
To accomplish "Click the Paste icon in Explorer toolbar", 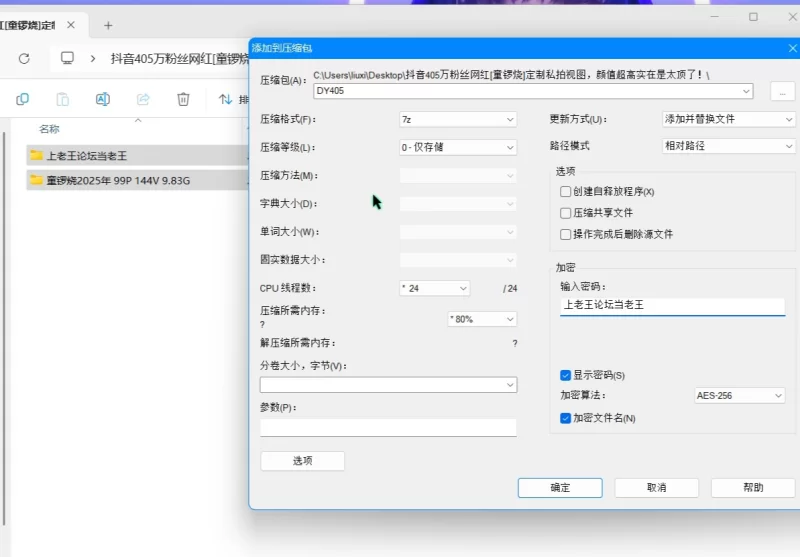I will click(63, 99).
